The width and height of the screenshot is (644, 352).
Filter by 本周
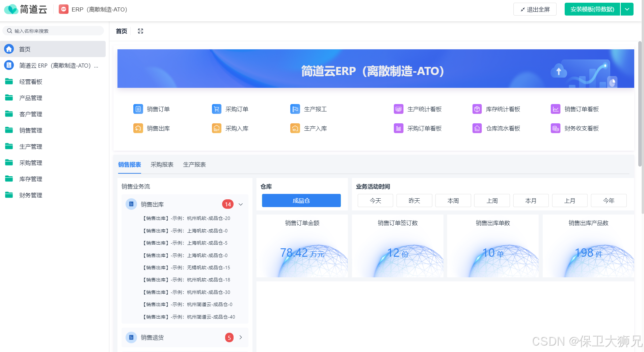[453, 200]
